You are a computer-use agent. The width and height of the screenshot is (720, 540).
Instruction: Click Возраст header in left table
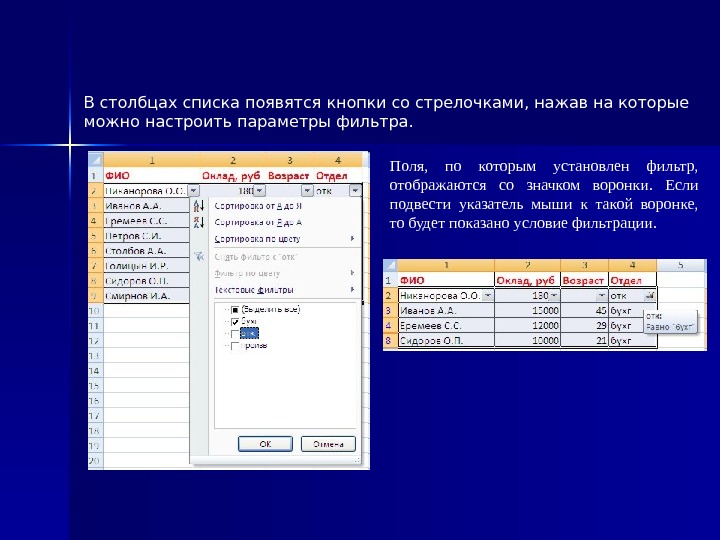point(290,175)
